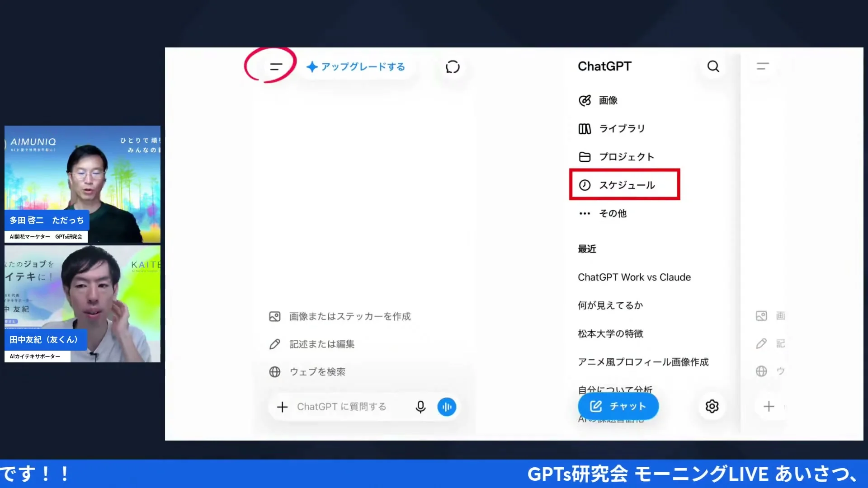Click the 画像 image icon in sidebar
868x488 pixels.
click(585, 100)
